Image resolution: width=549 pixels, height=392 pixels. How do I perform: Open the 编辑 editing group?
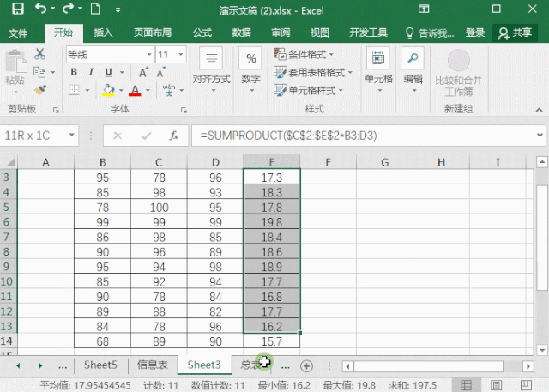click(413, 72)
